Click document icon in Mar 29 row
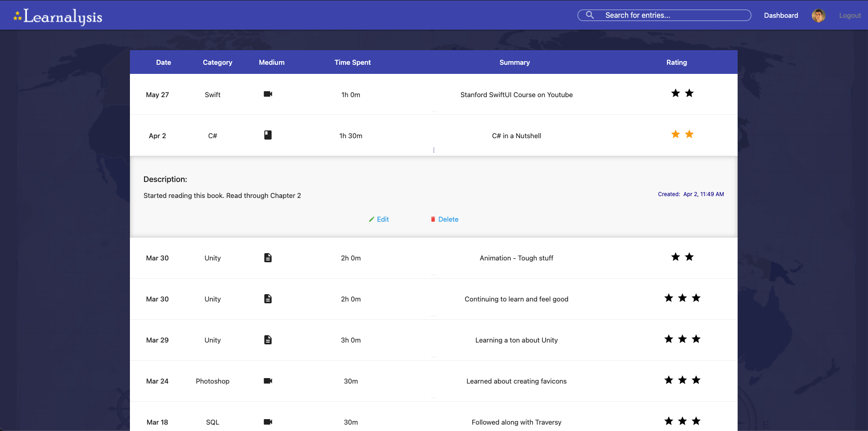The height and width of the screenshot is (431, 868). coord(268,340)
